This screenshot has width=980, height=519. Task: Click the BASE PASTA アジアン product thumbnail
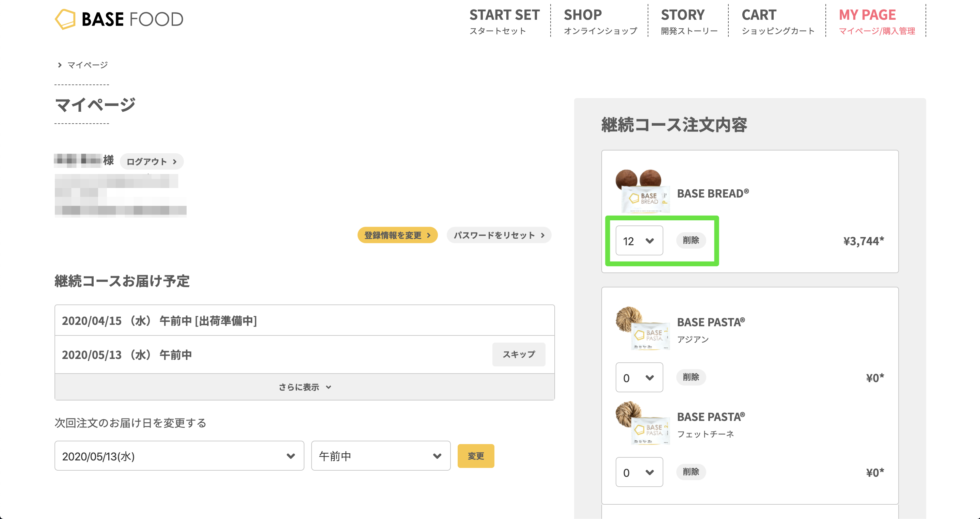coord(643,328)
